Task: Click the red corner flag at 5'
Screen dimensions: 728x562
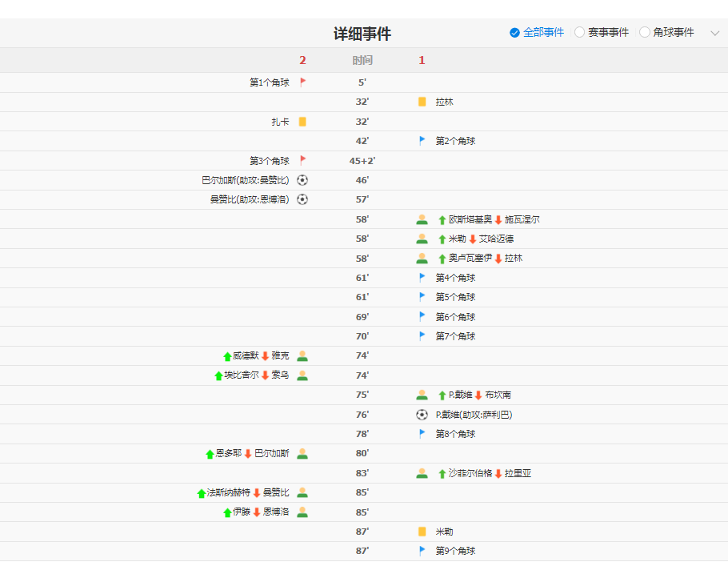Action: pos(302,82)
